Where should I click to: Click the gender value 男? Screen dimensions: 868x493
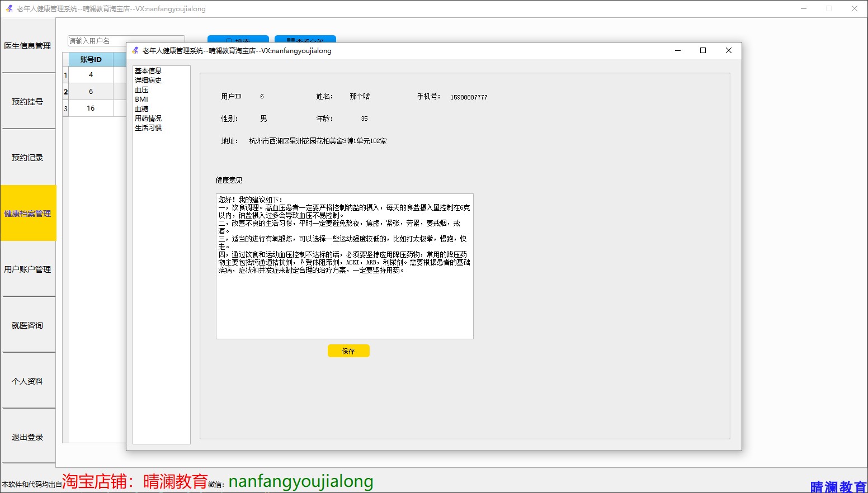pos(263,119)
